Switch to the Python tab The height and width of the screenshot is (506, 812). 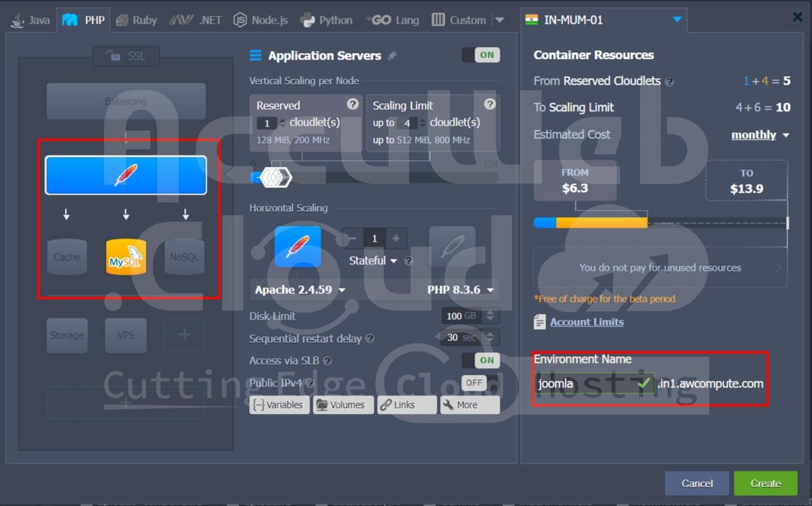(326, 20)
